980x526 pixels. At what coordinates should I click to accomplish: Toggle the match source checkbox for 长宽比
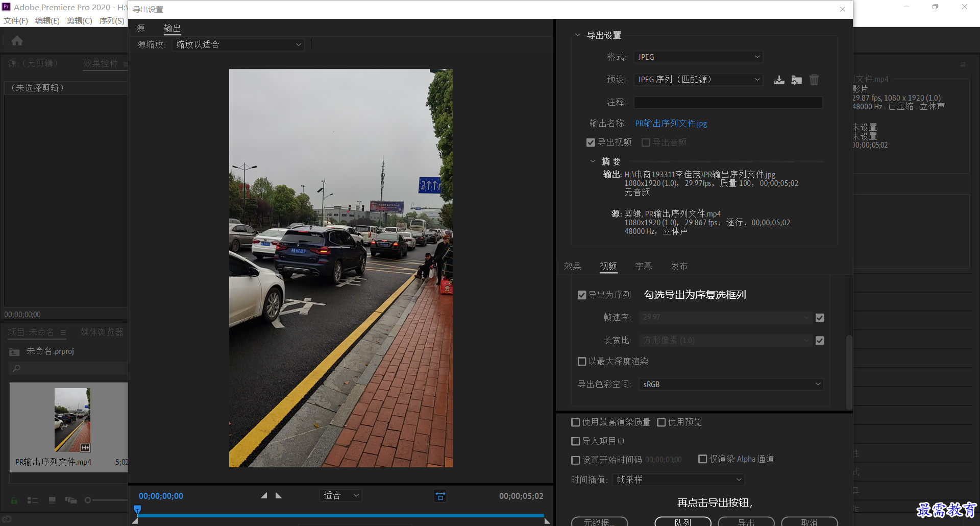tap(820, 341)
